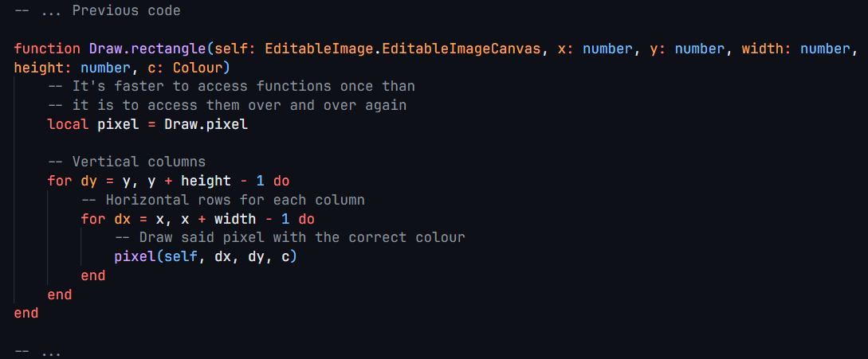This screenshot has width=868, height=359.
Task: Click the "dx" loop variable declaration
Action: 122,219
